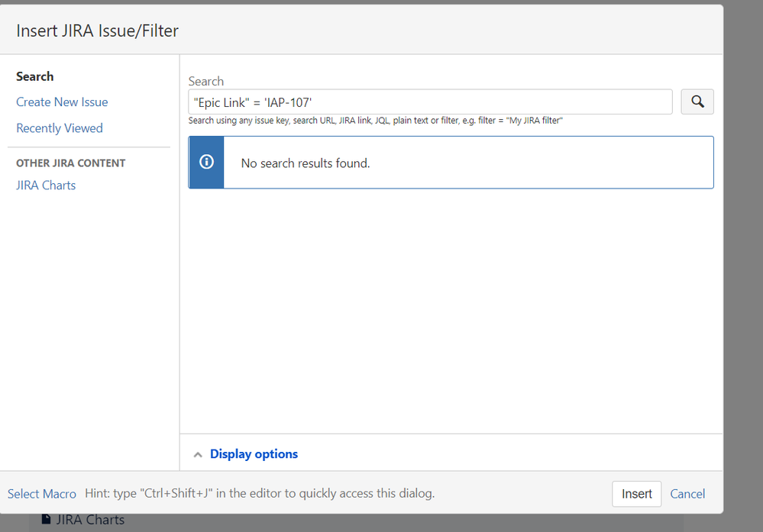
Task: Open the Create New Issue tab
Action: click(62, 102)
